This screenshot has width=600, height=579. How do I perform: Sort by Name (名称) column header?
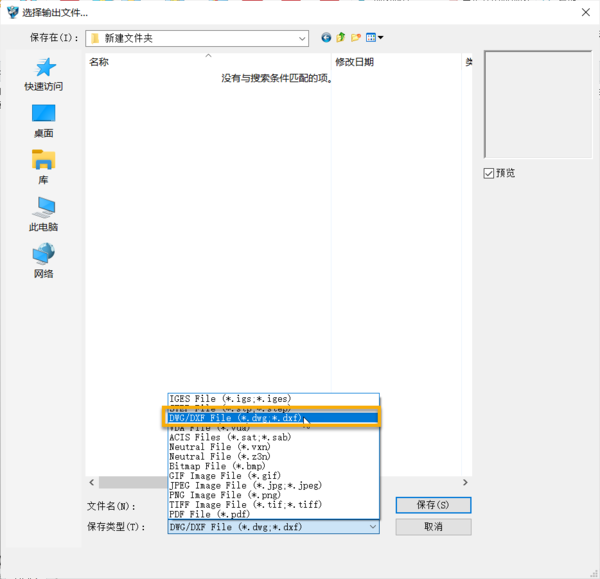[208, 62]
